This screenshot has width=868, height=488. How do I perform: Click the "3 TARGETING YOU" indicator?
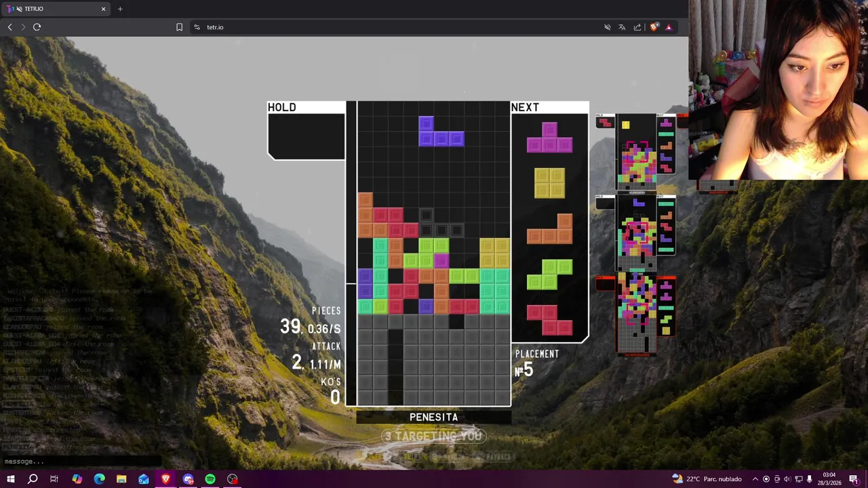click(x=433, y=436)
